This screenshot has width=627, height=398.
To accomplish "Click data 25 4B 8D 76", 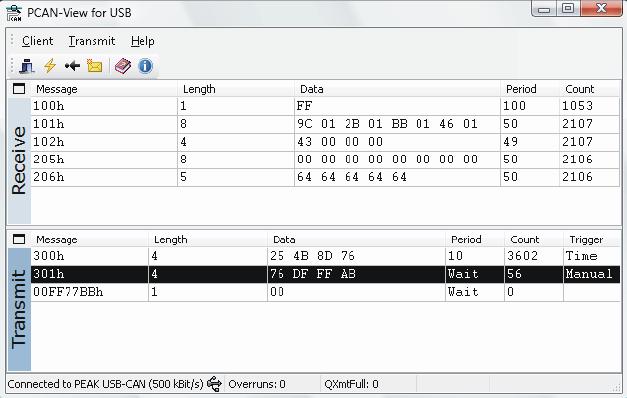I will pyautogui.click(x=312, y=256).
